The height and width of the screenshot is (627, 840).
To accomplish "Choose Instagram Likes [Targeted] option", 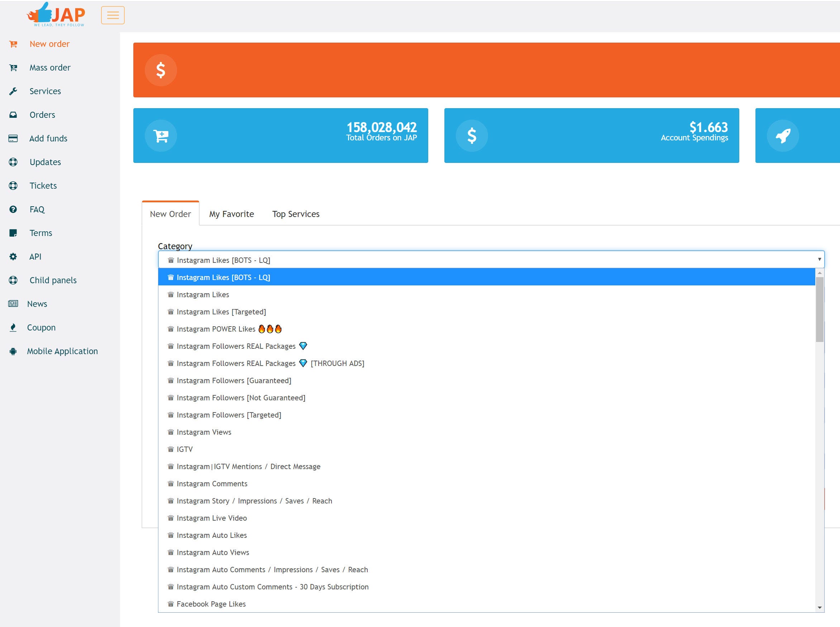I will click(x=487, y=312).
